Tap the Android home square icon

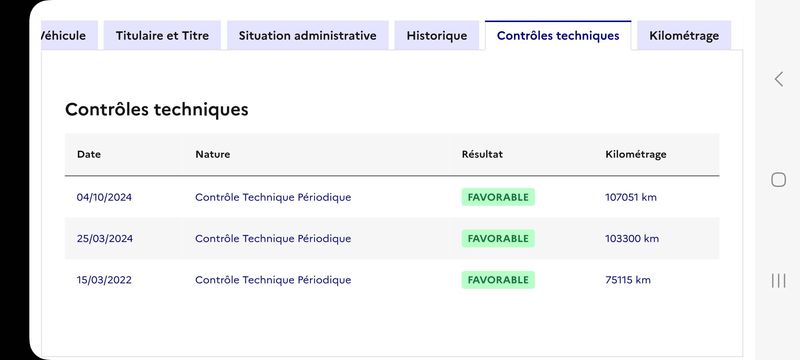779,179
